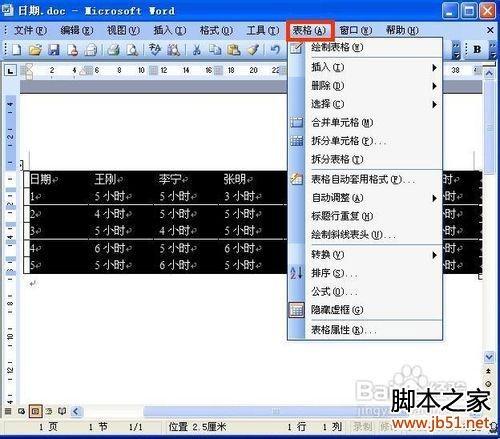Expand the 插入(I) submenu in table menu
The width and height of the screenshot is (500, 439).
[365, 68]
